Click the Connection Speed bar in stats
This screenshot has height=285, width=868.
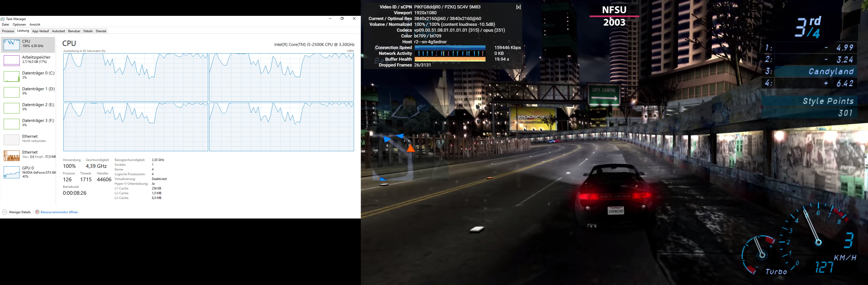pyautogui.click(x=450, y=47)
